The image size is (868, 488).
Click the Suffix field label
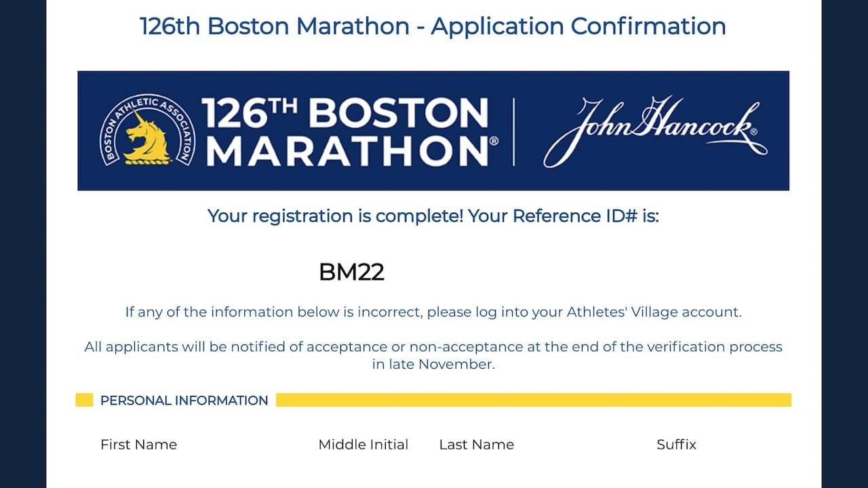pos(676,445)
